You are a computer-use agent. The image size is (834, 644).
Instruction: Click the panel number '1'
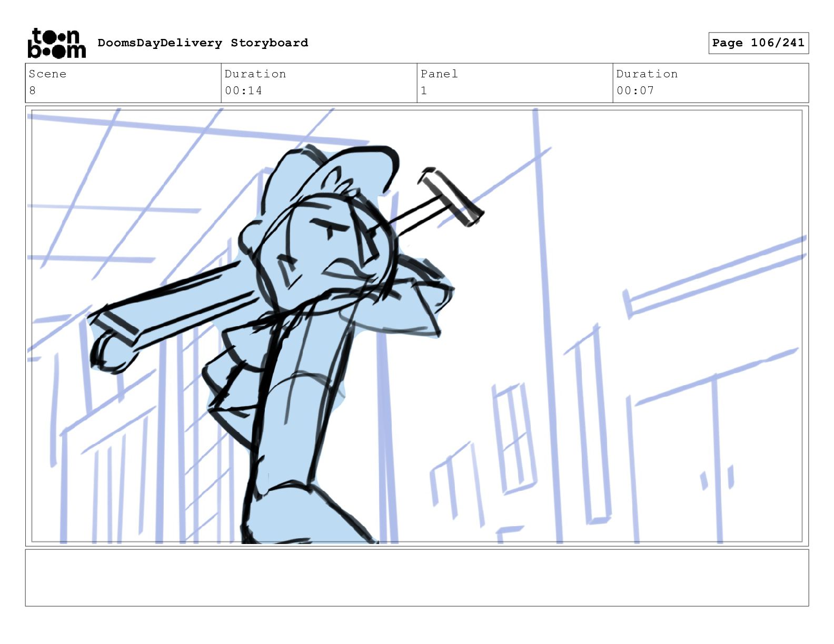click(x=424, y=90)
